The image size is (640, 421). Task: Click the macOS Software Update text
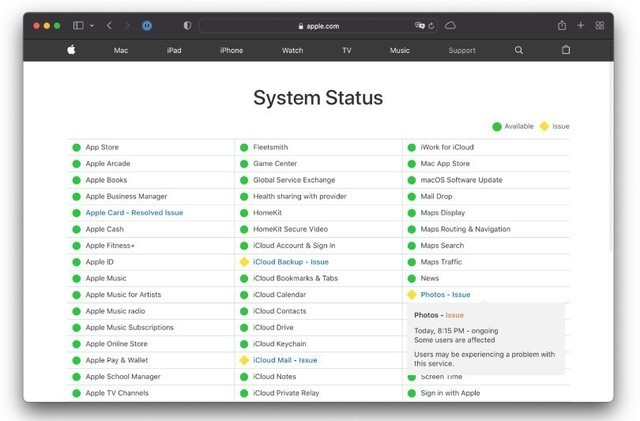pos(461,180)
